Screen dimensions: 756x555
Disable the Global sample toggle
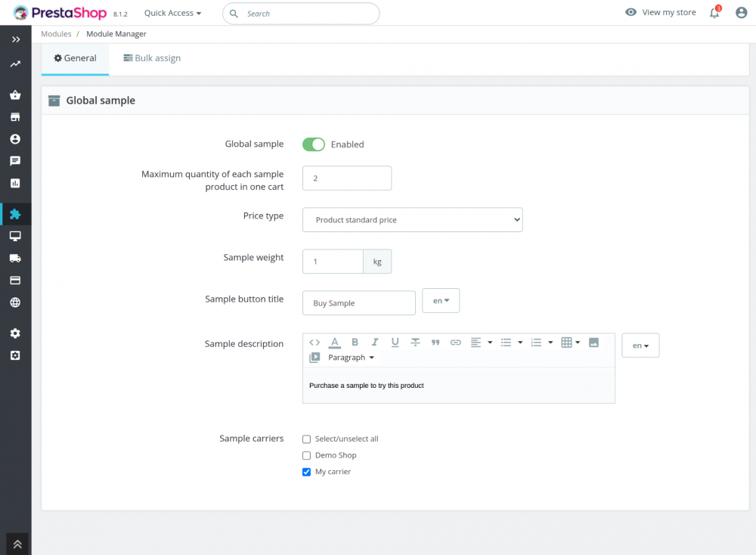click(x=314, y=144)
